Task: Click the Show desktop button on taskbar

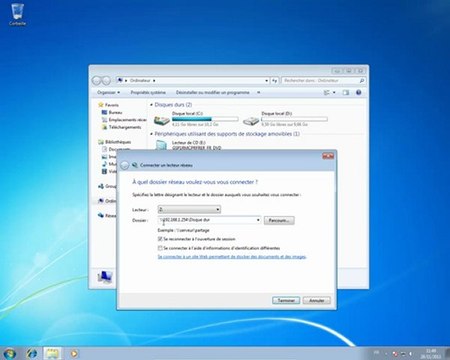Action: [447, 353]
